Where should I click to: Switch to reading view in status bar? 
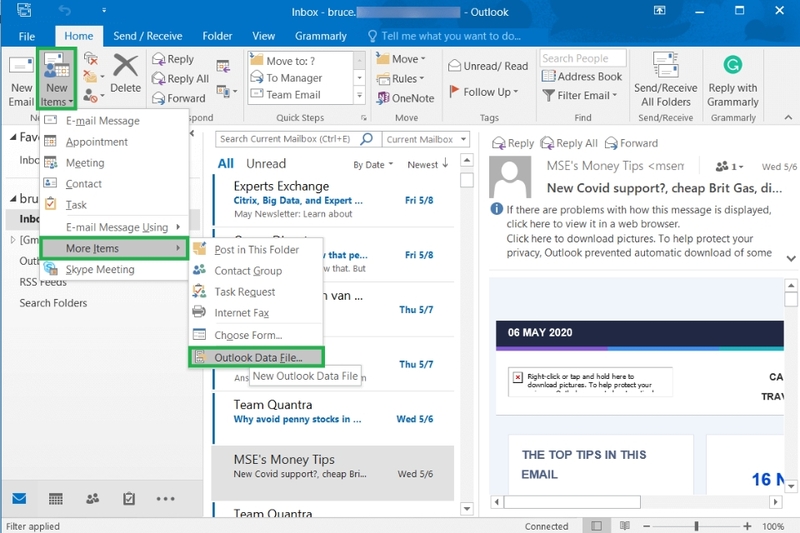(623, 526)
